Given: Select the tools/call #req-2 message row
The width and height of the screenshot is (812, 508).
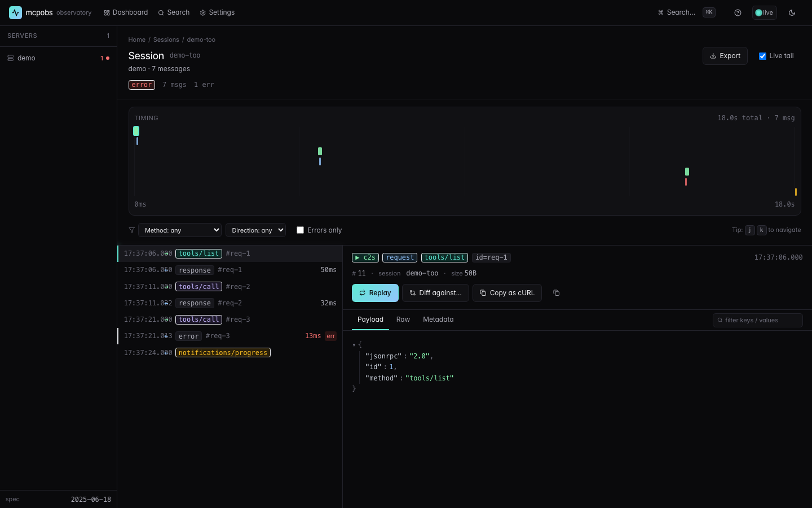Looking at the screenshot, I should [x=230, y=287].
